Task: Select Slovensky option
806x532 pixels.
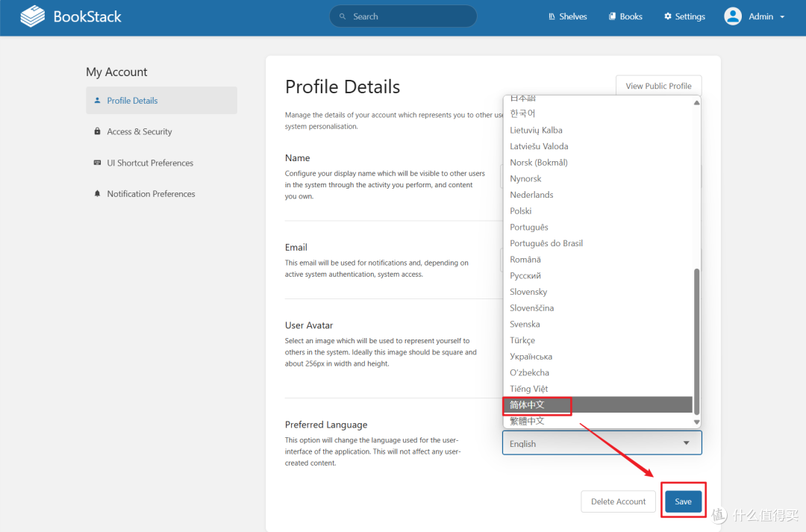Action: coord(598,292)
